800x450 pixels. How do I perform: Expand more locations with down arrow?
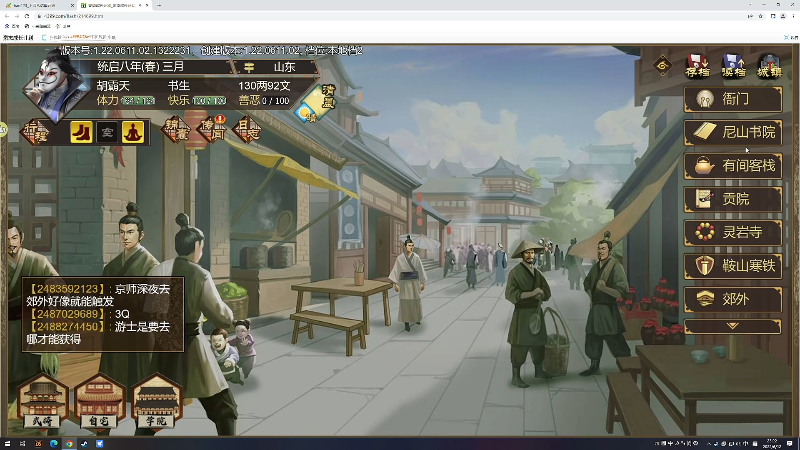pyautogui.click(x=733, y=326)
